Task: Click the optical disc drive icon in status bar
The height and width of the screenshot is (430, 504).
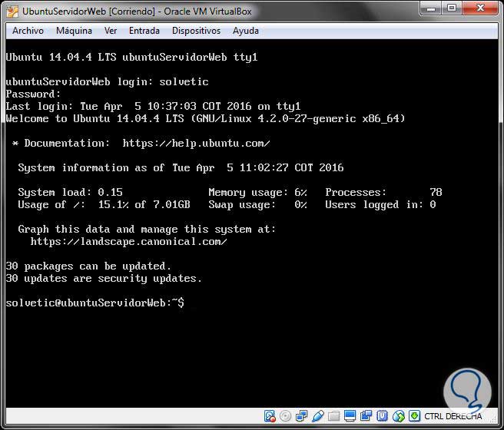Action: point(286,416)
